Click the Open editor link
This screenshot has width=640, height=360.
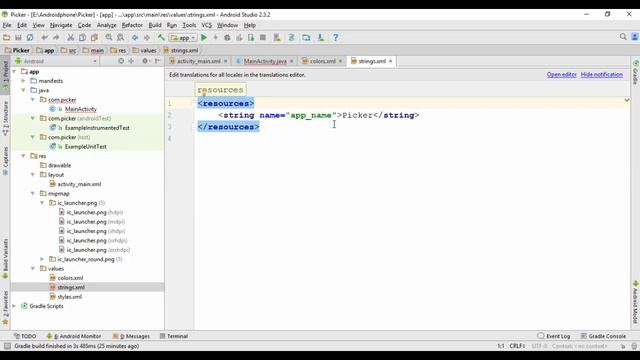562,75
